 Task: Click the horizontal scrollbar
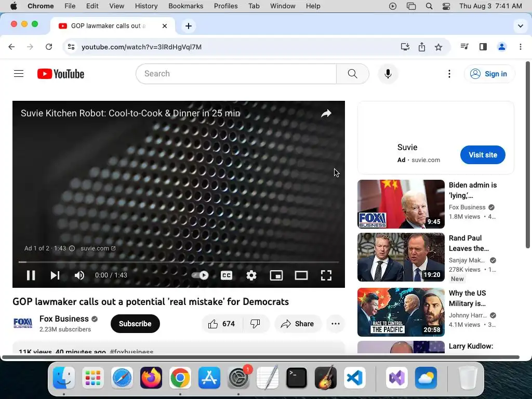[x=261, y=357]
